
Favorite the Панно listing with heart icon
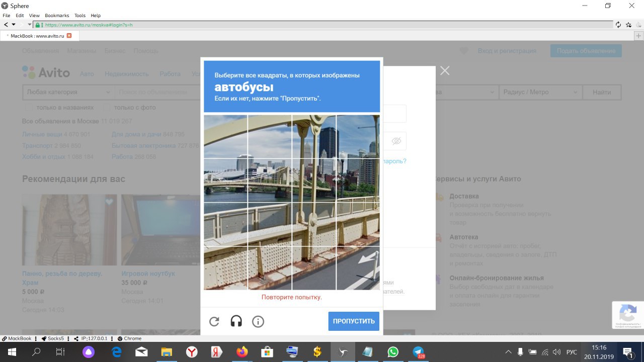pyautogui.click(x=109, y=202)
